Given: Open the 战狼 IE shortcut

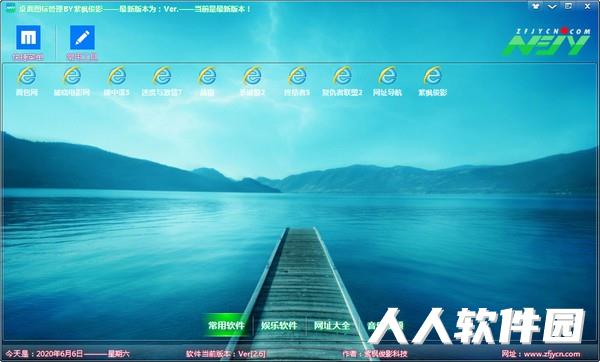Looking at the screenshot, I should tap(207, 81).
